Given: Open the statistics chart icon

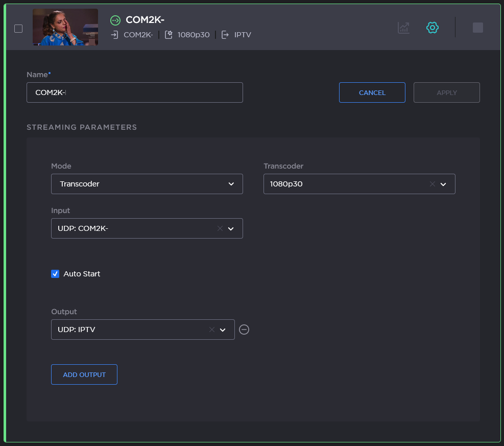Looking at the screenshot, I should tap(403, 28).
